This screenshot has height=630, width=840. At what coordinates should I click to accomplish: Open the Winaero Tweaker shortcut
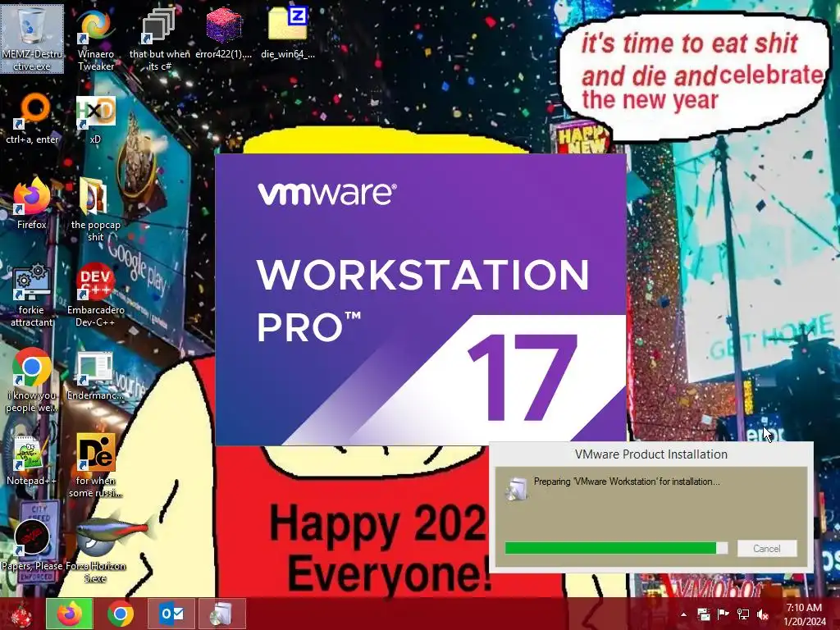[x=96, y=39]
